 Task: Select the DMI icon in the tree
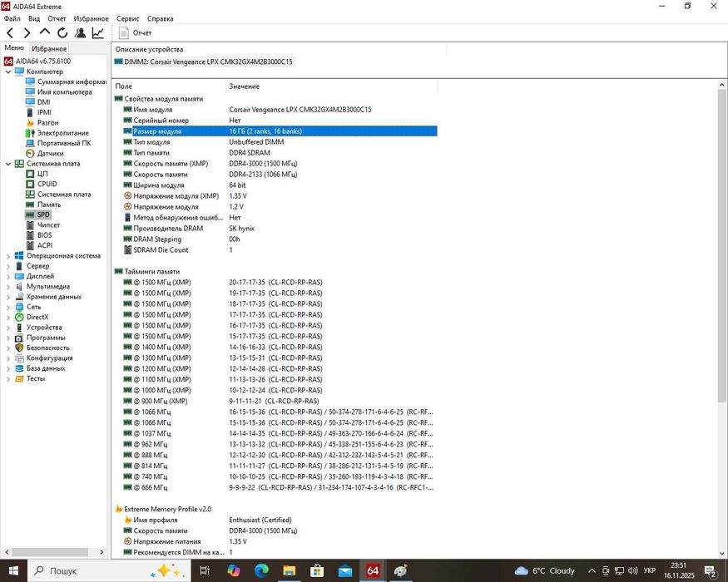click(x=30, y=102)
